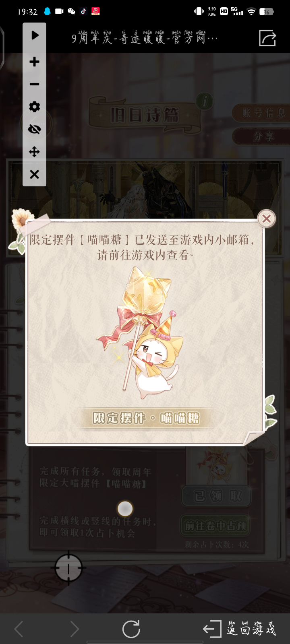This screenshot has width=290, height=644.
Task: Select the four-arrow move icon
Action: [x=35, y=152]
